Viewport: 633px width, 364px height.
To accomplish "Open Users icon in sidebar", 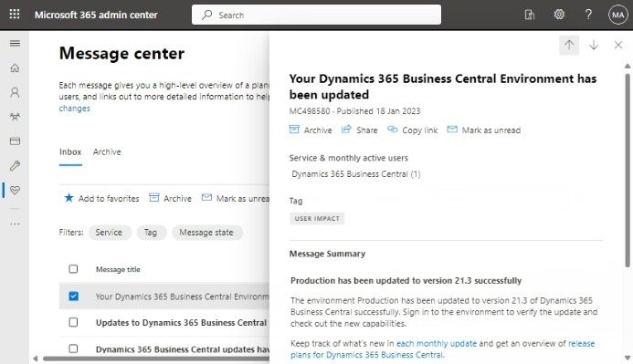I will (15, 92).
